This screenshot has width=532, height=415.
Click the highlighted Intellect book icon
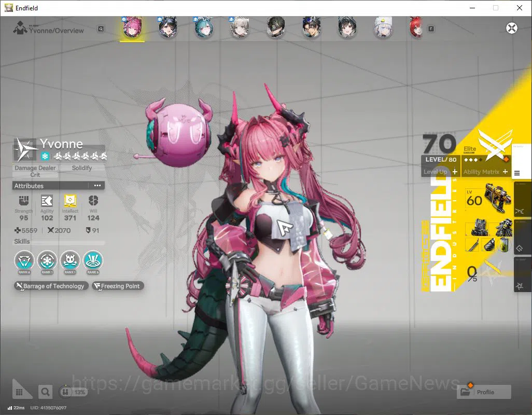(70, 201)
